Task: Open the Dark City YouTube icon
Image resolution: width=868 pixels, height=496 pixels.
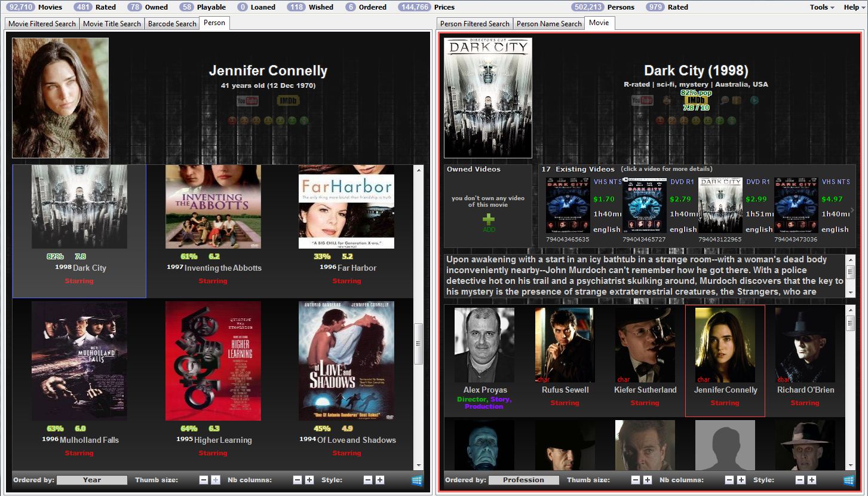Action: coord(642,100)
